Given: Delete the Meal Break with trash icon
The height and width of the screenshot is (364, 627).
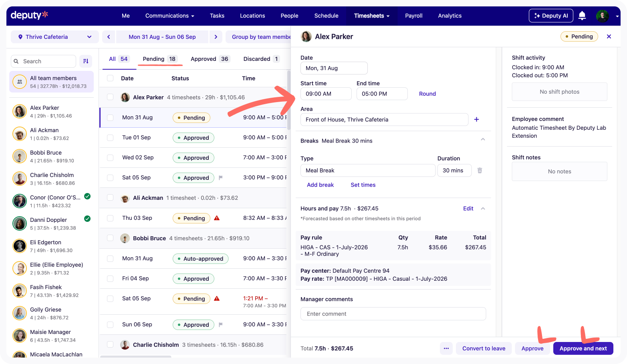Looking at the screenshot, I should pos(480,170).
